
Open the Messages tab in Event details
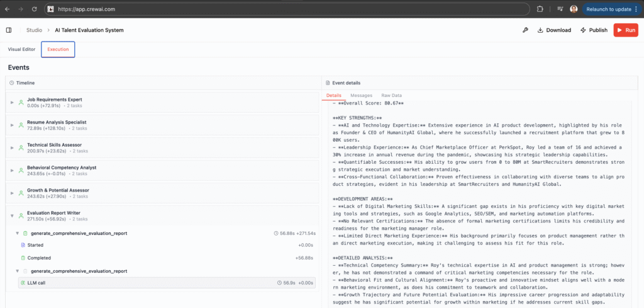point(361,95)
